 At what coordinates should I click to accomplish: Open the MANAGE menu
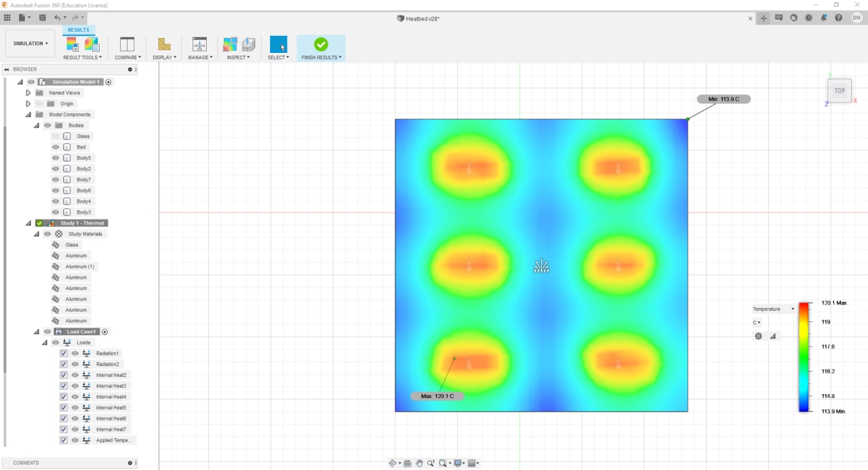tap(200, 58)
